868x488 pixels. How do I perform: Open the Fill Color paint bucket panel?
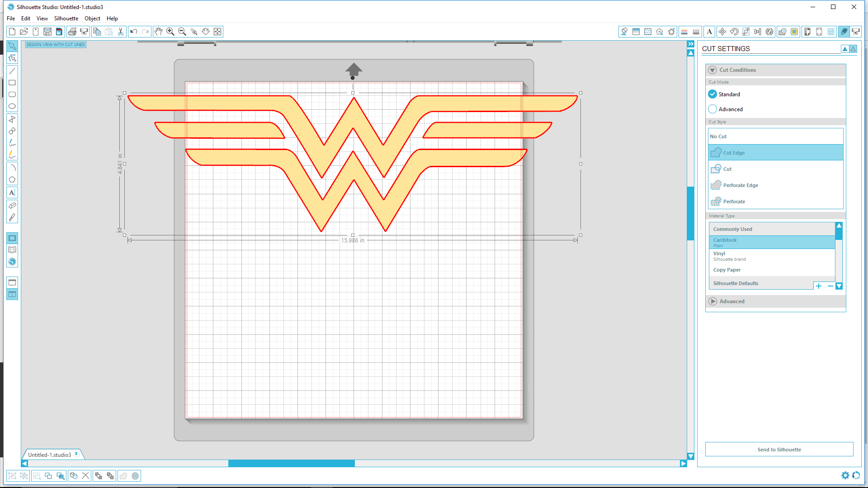624,32
